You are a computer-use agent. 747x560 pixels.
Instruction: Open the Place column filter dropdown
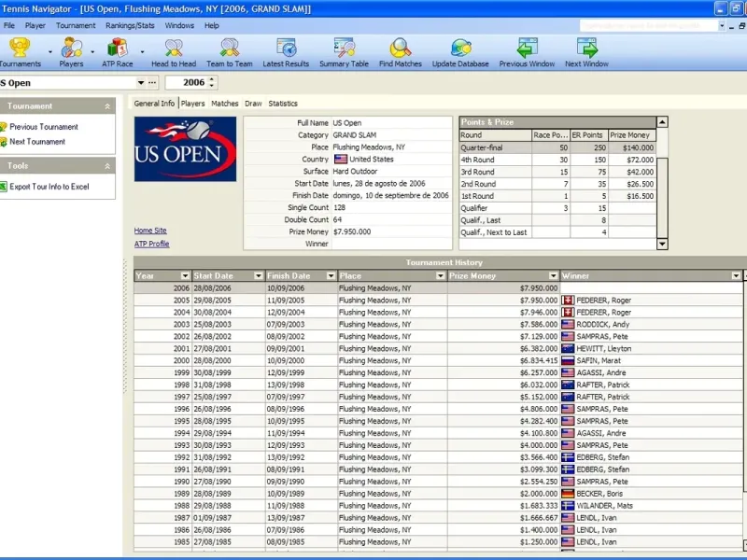[441, 276]
